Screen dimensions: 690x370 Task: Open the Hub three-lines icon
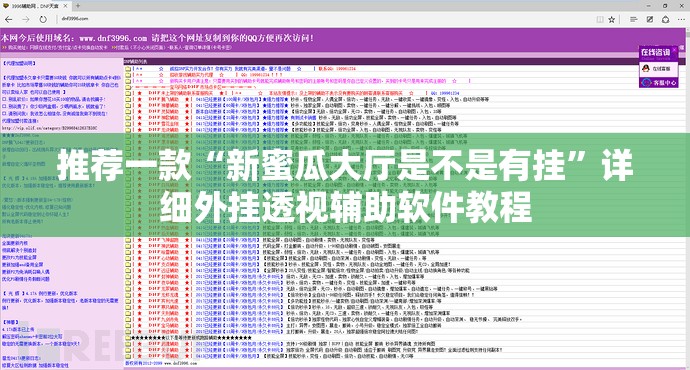tap(633, 19)
